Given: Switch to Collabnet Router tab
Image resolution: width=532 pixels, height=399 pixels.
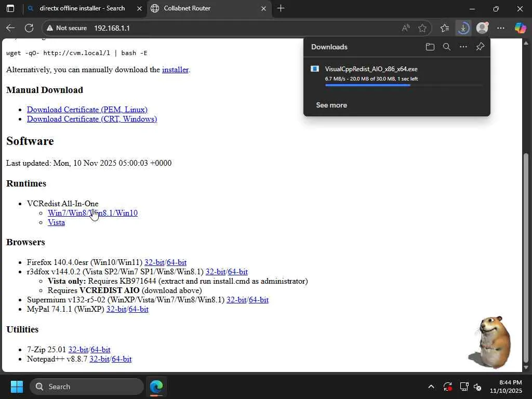Looking at the screenshot, I should (210, 8).
